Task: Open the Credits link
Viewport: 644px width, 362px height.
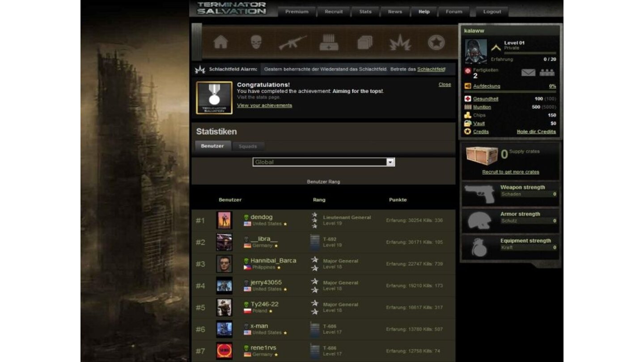Action: click(x=481, y=131)
